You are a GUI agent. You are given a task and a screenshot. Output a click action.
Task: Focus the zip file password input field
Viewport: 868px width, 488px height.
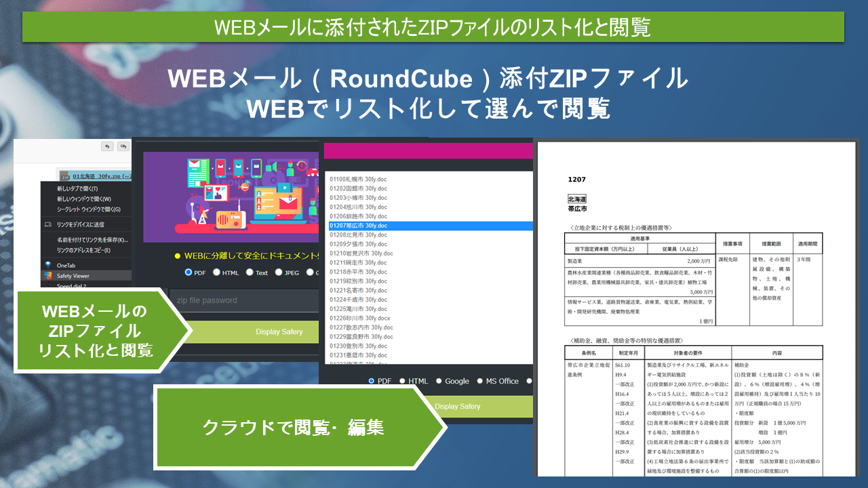point(244,300)
